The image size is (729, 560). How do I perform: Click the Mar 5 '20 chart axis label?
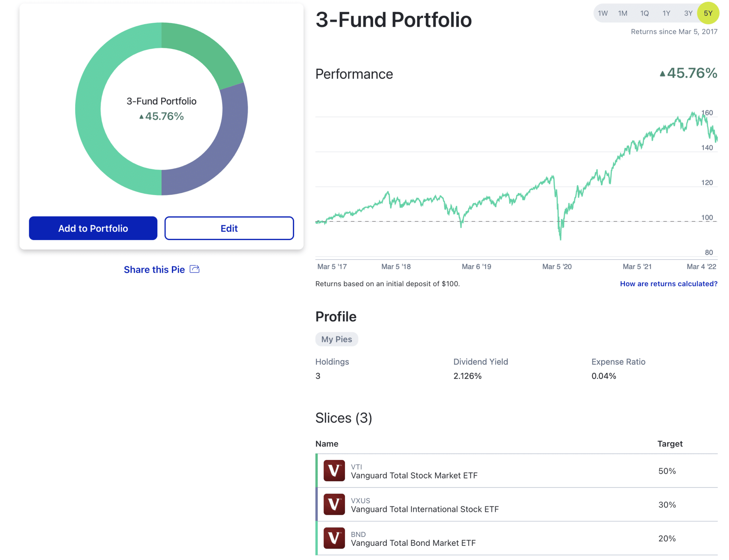coord(557,267)
